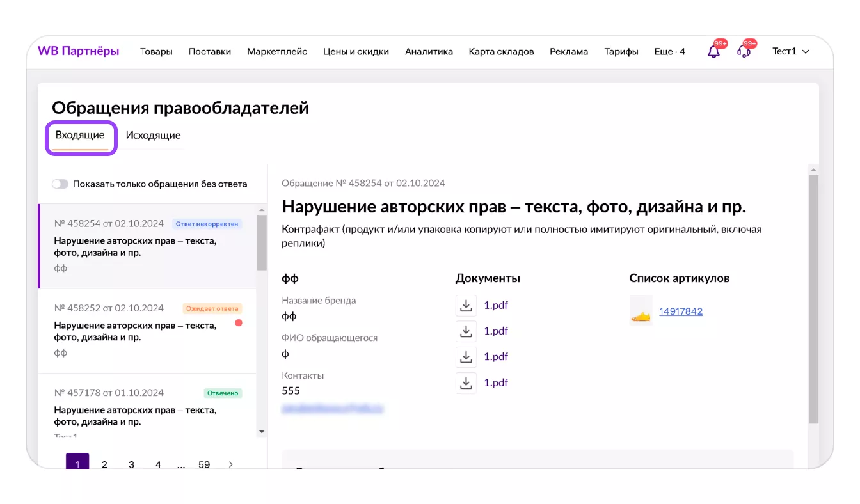Download the first 1.pdf document

coord(466,306)
